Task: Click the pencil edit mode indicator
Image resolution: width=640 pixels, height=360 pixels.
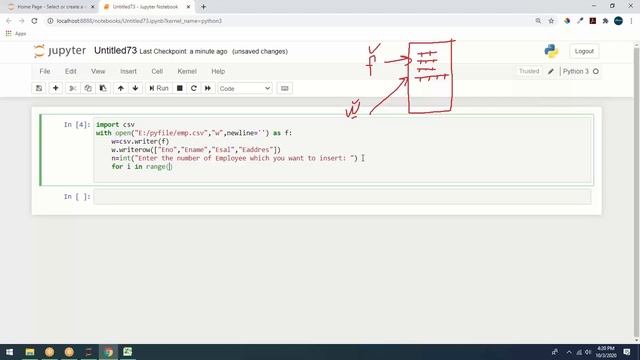Action: coord(551,71)
